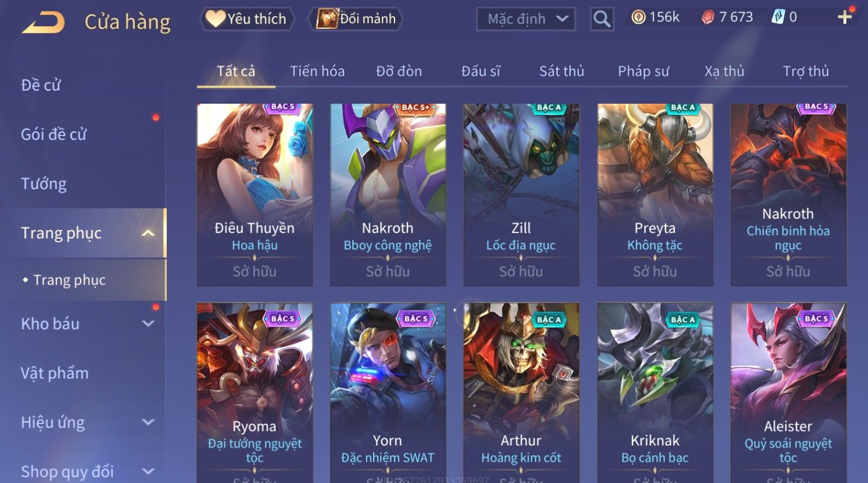Switch to the Sát thủ tab
The height and width of the screenshot is (483, 868).
(562, 71)
